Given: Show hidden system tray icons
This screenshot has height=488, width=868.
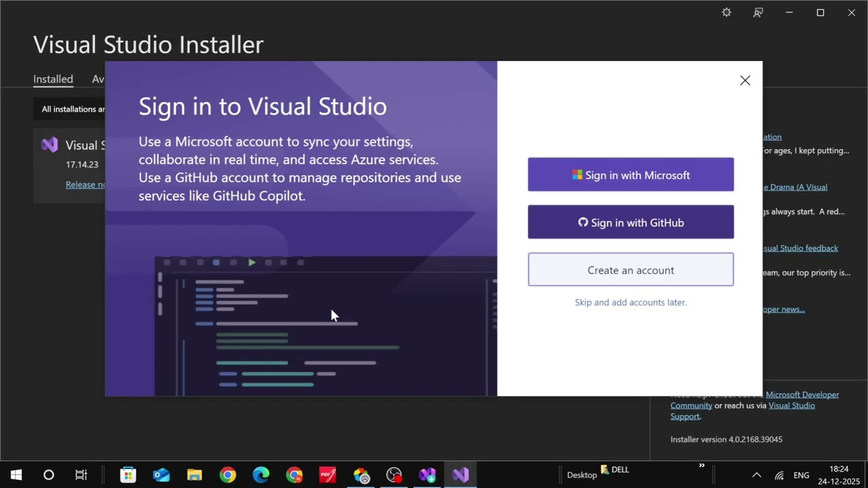Looking at the screenshot, I should coord(757,475).
